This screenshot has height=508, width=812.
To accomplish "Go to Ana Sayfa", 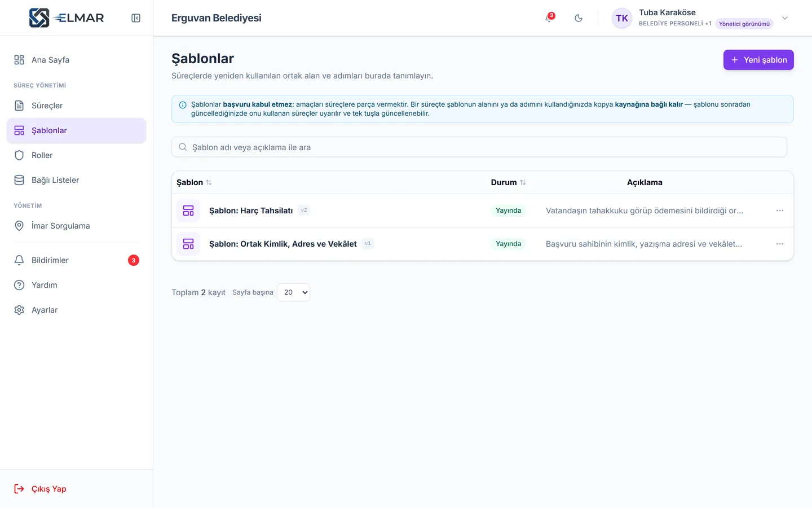I will [76, 60].
